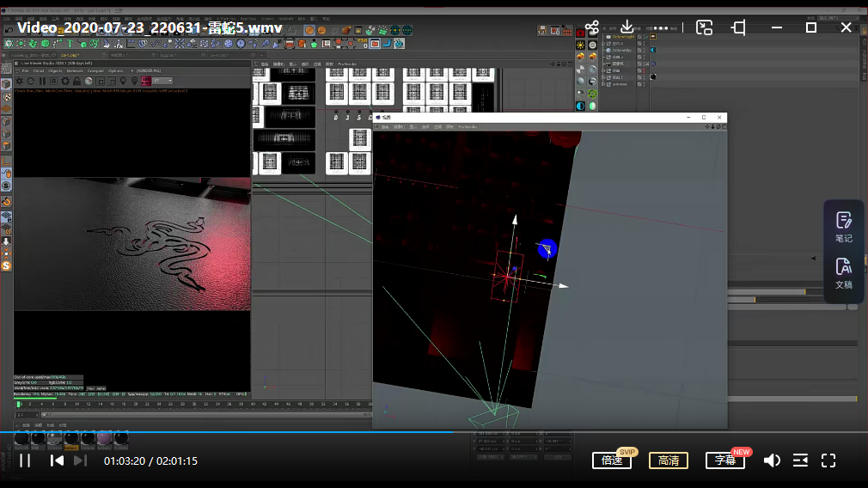Click the share icon in player header

(592, 27)
